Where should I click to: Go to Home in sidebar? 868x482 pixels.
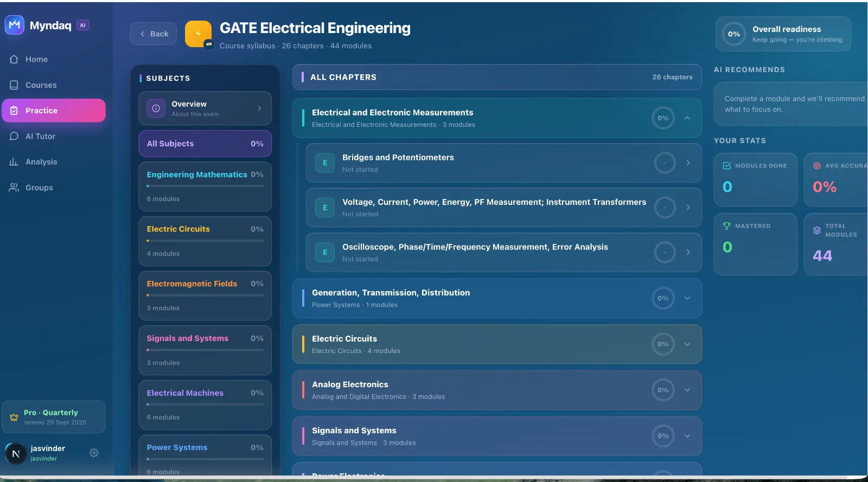point(53,59)
